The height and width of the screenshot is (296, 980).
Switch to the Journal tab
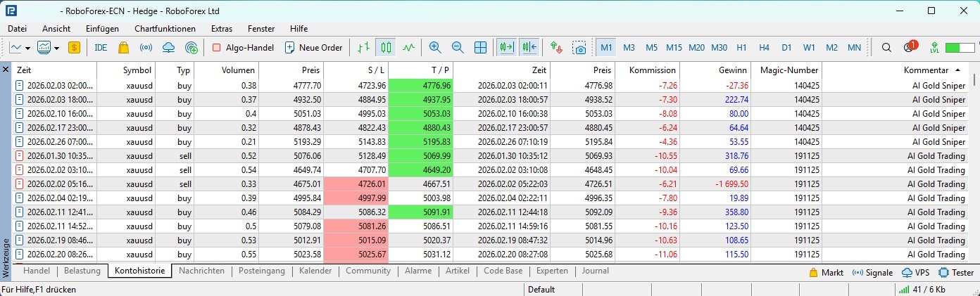(x=596, y=271)
